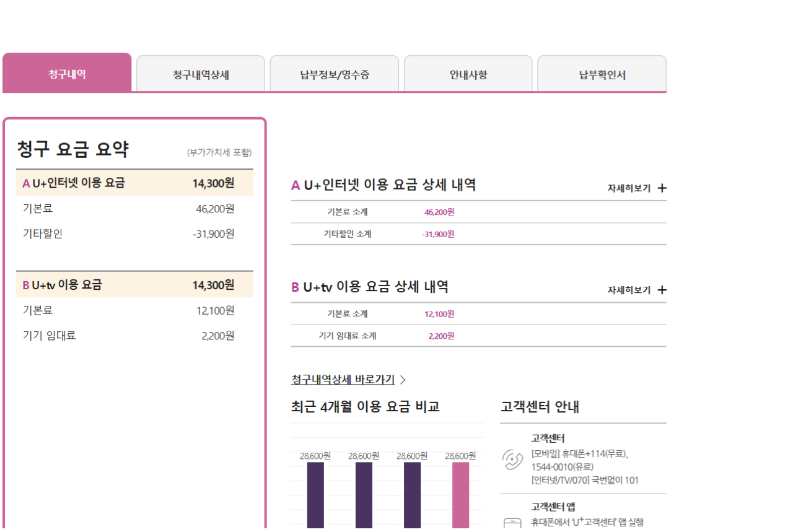Click the first dark purple chart bar

pos(315,497)
